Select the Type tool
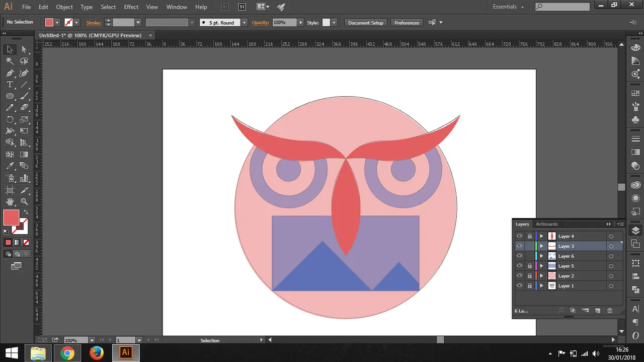This screenshot has width=644, height=362. pyautogui.click(x=10, y=85)
